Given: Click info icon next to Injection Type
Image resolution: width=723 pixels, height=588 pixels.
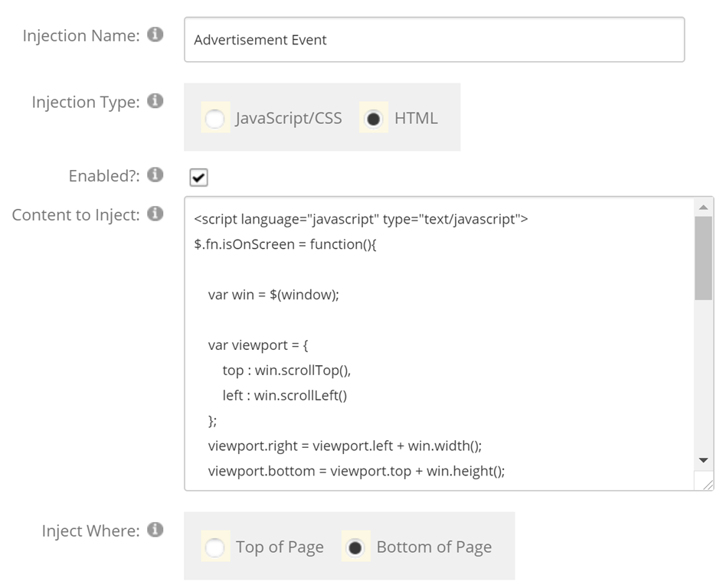Looking at the screenshot, I should pos(155,100).
